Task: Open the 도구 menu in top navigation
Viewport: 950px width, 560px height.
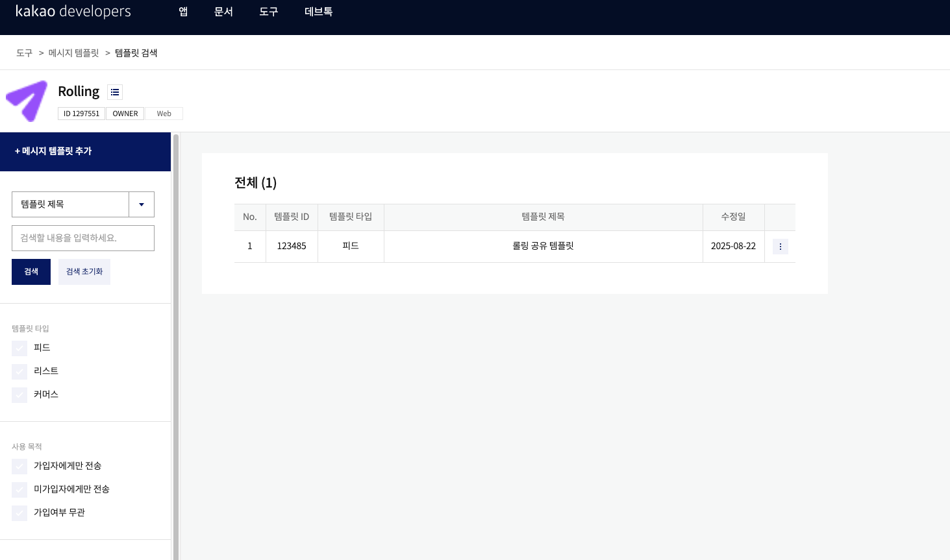Action: [268, 11]
